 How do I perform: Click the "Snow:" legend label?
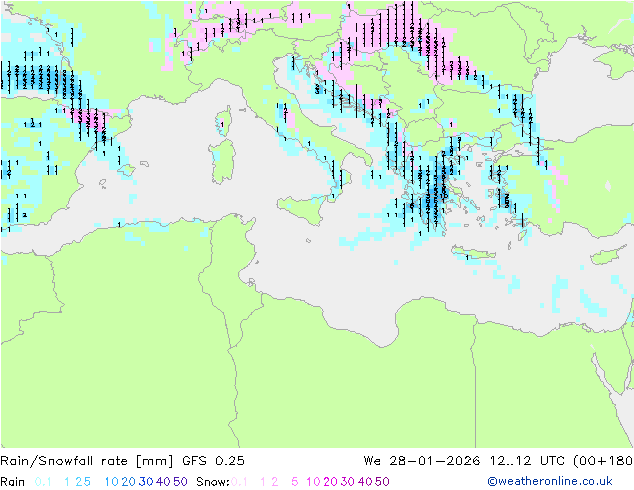coord(213,482)
